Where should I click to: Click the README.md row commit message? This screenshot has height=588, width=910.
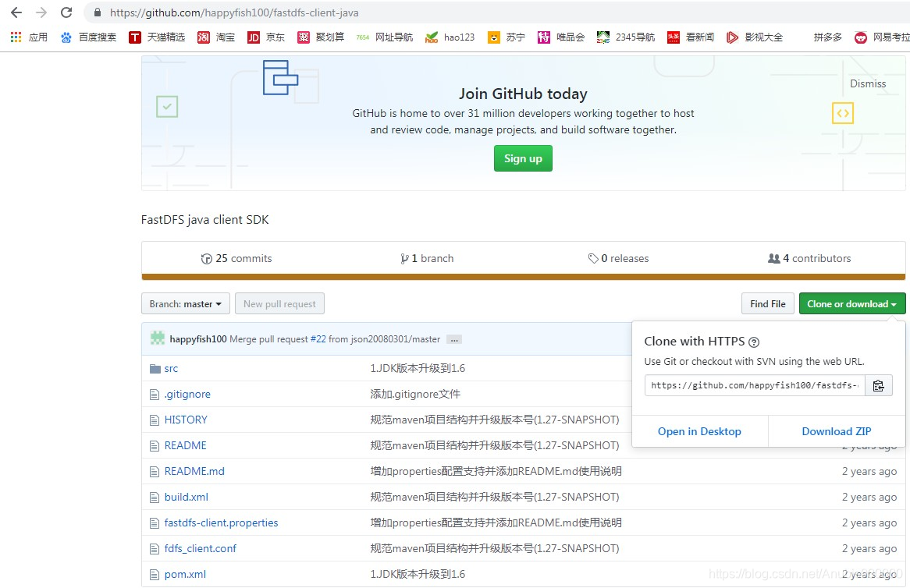tap(496, 472)
